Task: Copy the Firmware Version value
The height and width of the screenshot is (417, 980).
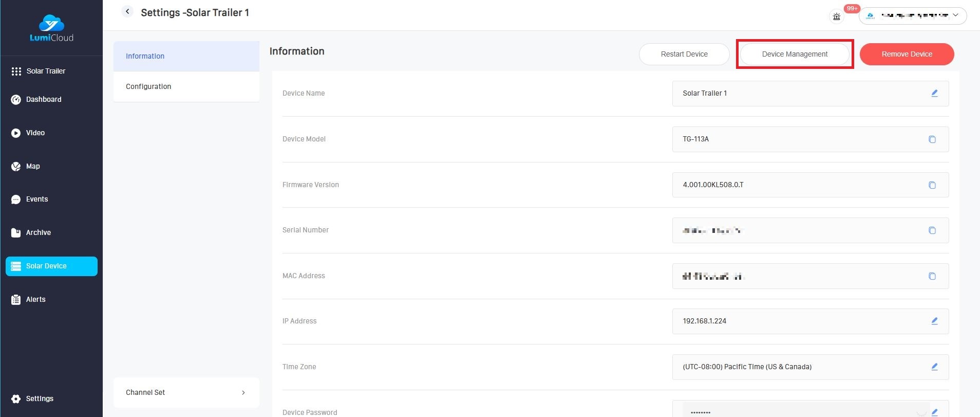Action: click(932, 185)
